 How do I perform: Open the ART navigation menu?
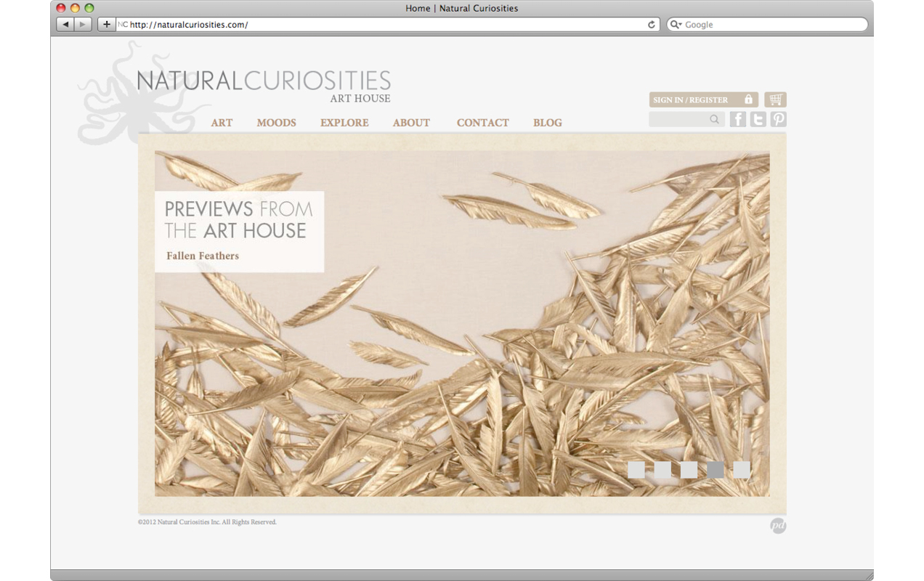point(222,123)
